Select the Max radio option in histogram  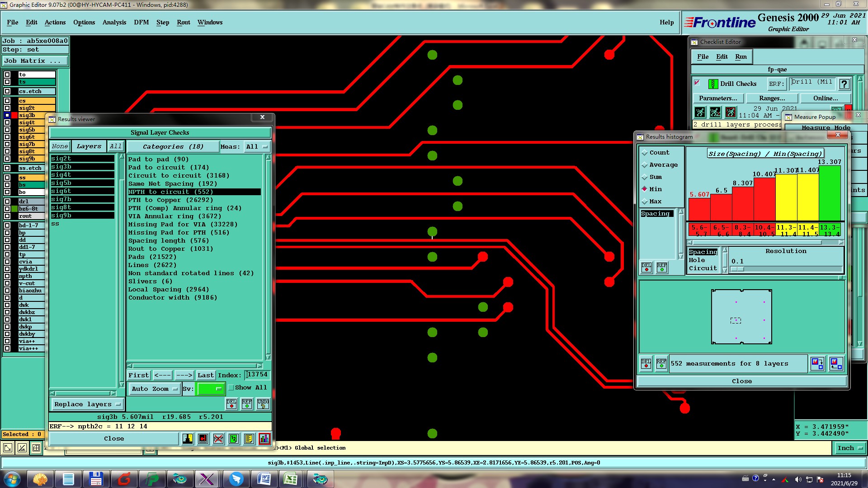[x=645, y=202]
